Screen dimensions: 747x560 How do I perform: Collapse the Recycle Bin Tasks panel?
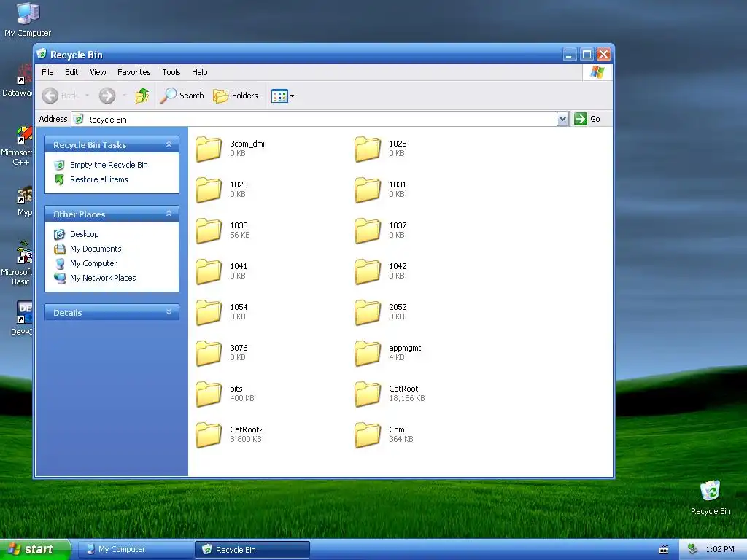tap(169, 144)
